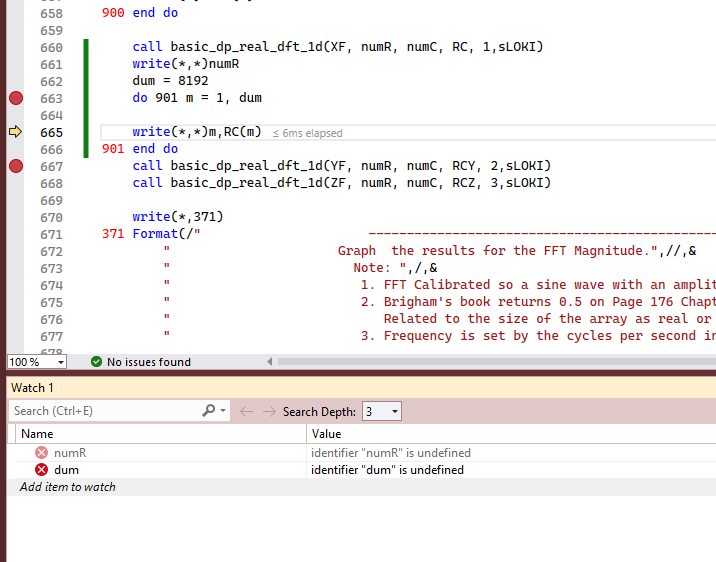
Task: Go to previous search match arrow
Action: coord(247,411)
